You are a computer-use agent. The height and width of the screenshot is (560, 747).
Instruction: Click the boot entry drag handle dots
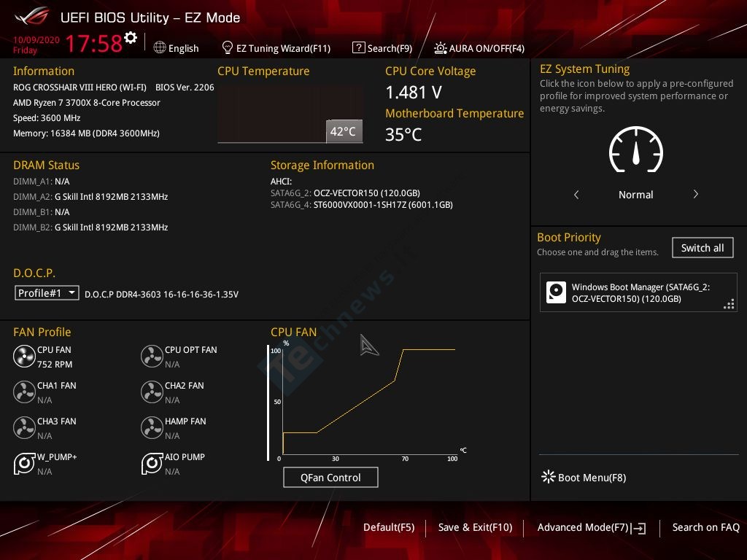tap(729, 304)
